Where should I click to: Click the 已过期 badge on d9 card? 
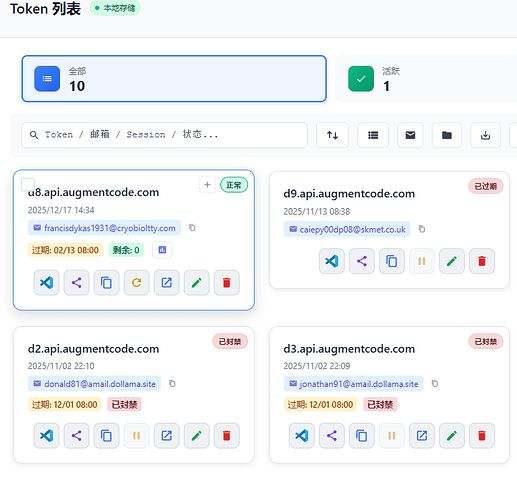[x=486, y=186]
